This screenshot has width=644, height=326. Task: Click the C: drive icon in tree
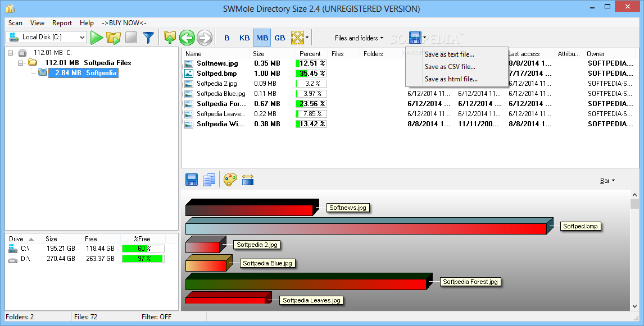(22, 53)
